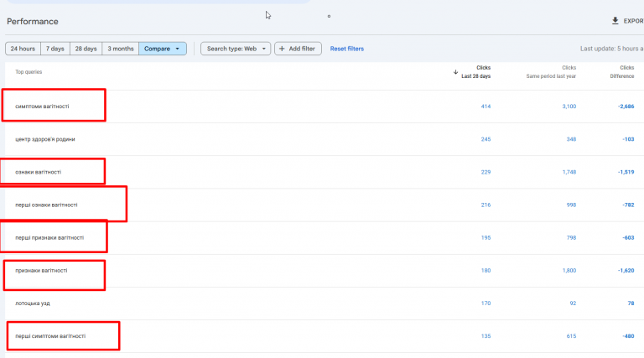Open the Compare dropdown arrow
Screen dimensions: 644x358
point(178,49)
